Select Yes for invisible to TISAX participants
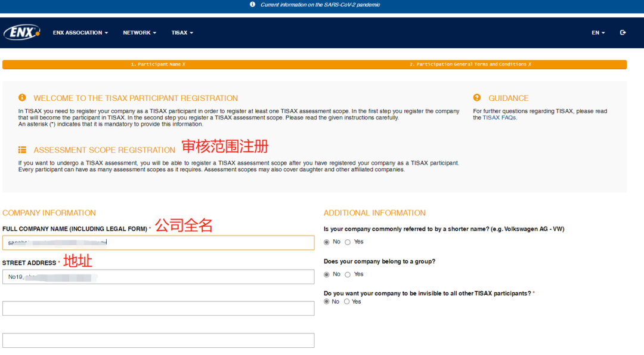The width and height of the screenshot is (644, 355). 347,301
